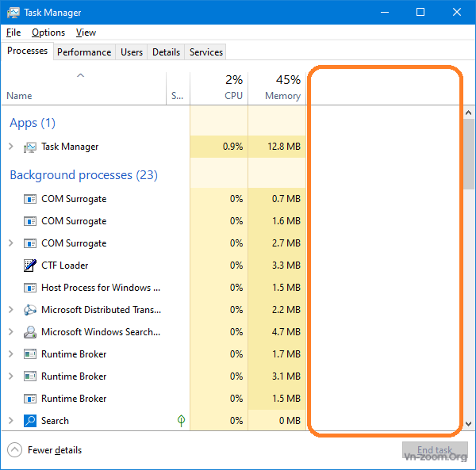Image resolution: width=476 pixels, height=470 pixels.
Task: Expand COM Surrogate row with 2.7 MB
Action: click(x=11, y=243)
